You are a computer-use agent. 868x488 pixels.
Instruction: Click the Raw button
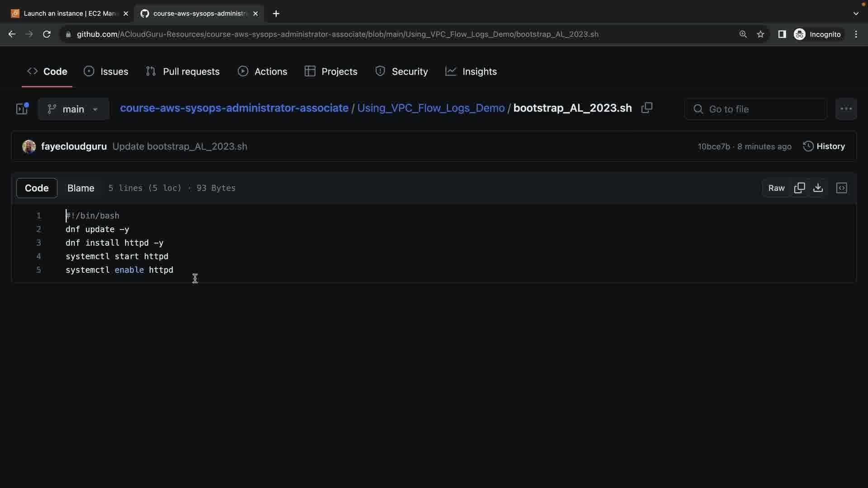pos(776,188)
